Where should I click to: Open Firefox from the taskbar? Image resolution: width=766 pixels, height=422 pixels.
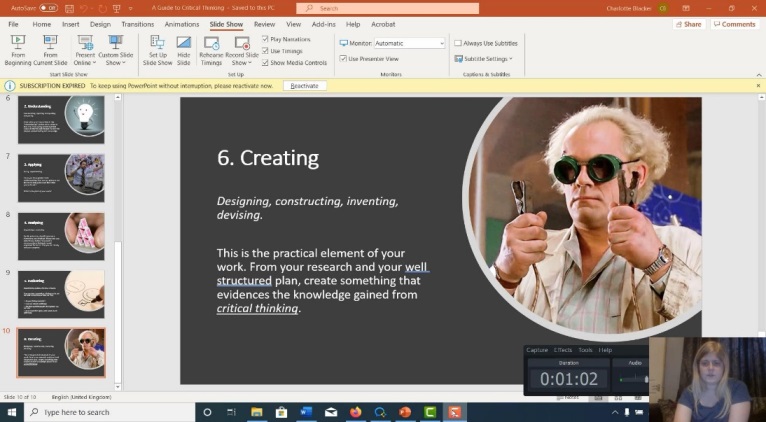[356, 412]
